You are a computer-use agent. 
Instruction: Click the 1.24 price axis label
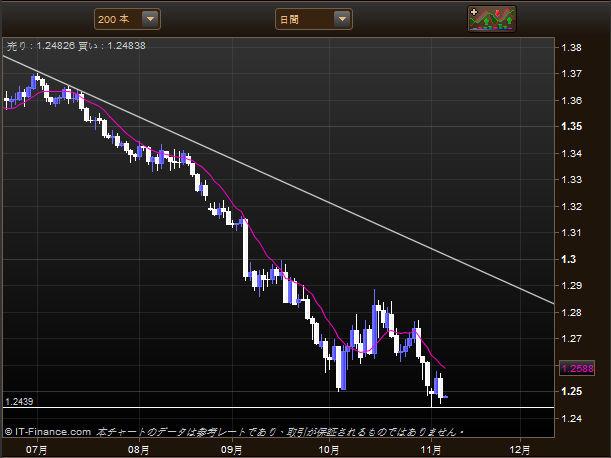[571, 418]
